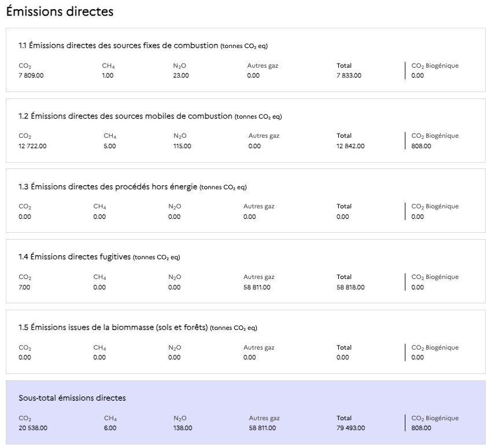Click the 79 493.00 subtotal total value
Image resolution: width=491 pixels, height=448 pixels.
coord(350,428)
